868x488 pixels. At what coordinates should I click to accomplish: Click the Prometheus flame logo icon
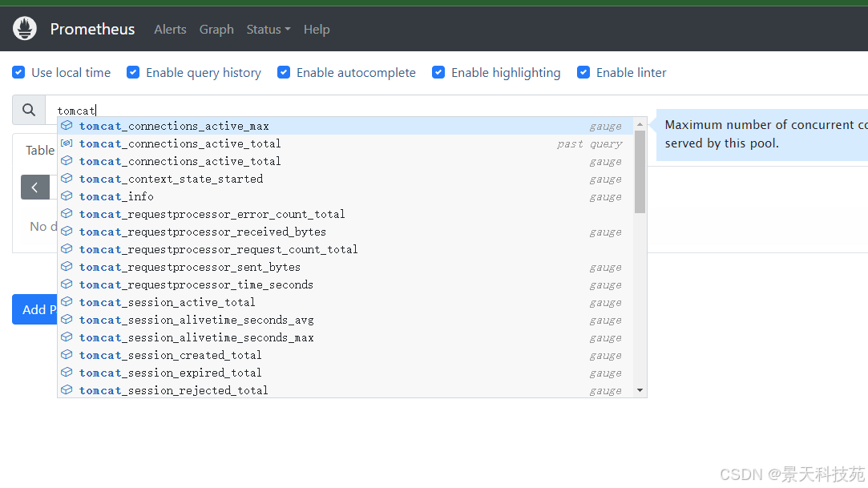25,29
